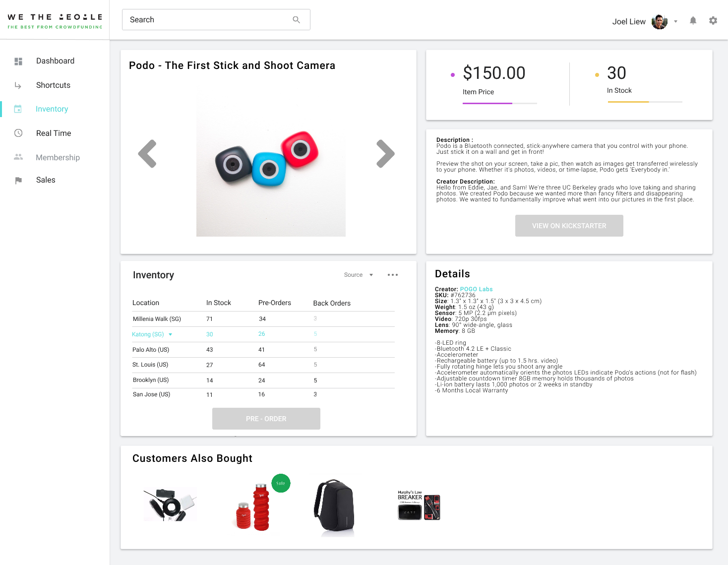
Task: Click Katong pre-orders value 26
Action: pos(262,334)
